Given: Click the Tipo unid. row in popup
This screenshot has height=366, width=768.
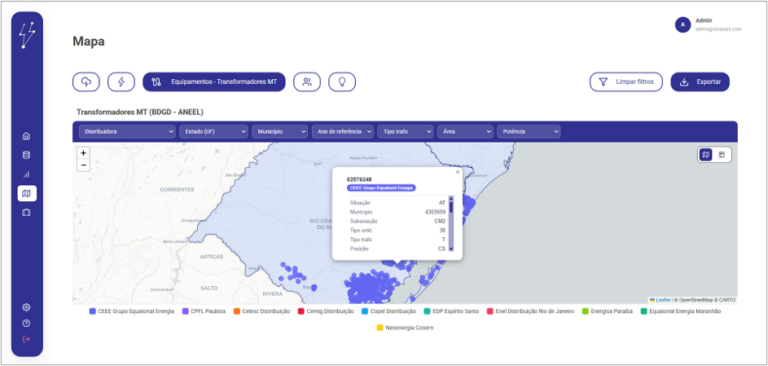Looking at the screenshot, I should 397,230.
